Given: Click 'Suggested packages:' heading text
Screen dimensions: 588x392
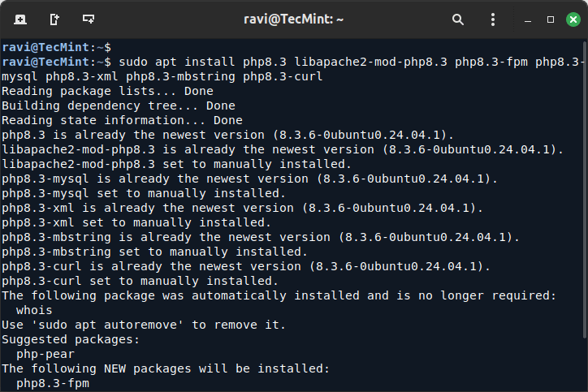Looking at the screenshot, I should click(x=71, y=339).
